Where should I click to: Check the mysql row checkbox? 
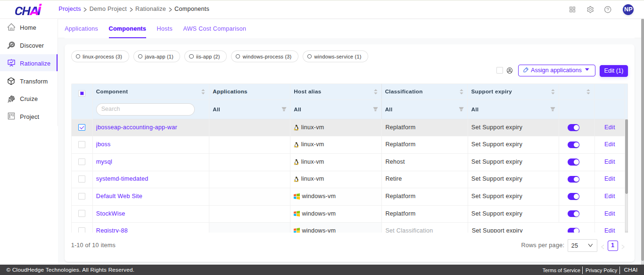click(x=82, y=162)
